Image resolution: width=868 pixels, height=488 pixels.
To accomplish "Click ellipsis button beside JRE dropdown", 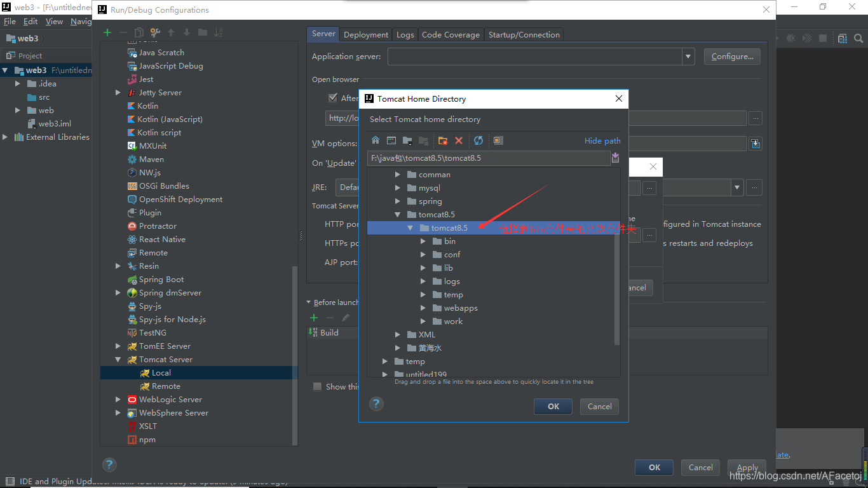I will click(754, 187).
